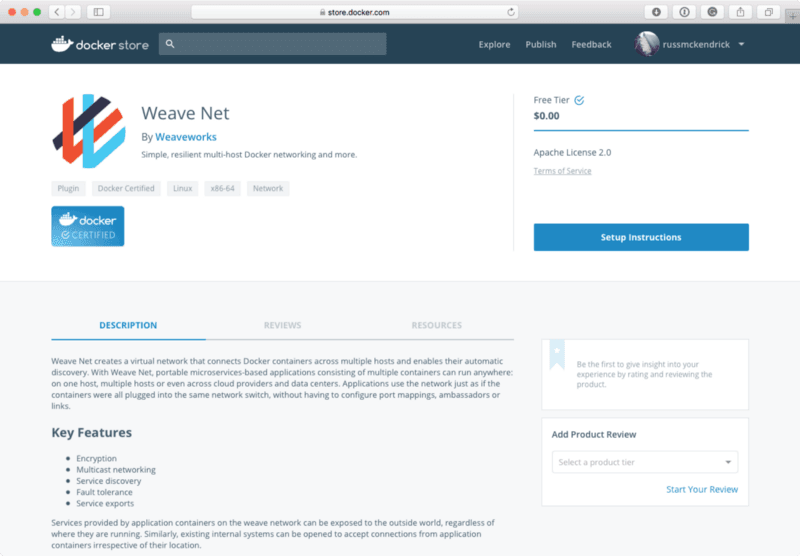This screenshot has width=800, height=556.
Task: Click the Setup Instructions button
Action: click(641, 237)
